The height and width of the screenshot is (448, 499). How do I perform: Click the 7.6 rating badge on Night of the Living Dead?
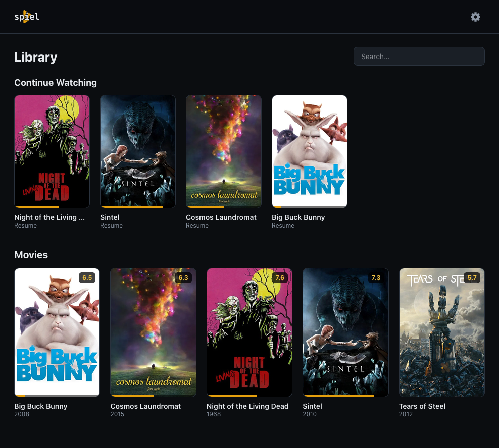tap(280, 277)
